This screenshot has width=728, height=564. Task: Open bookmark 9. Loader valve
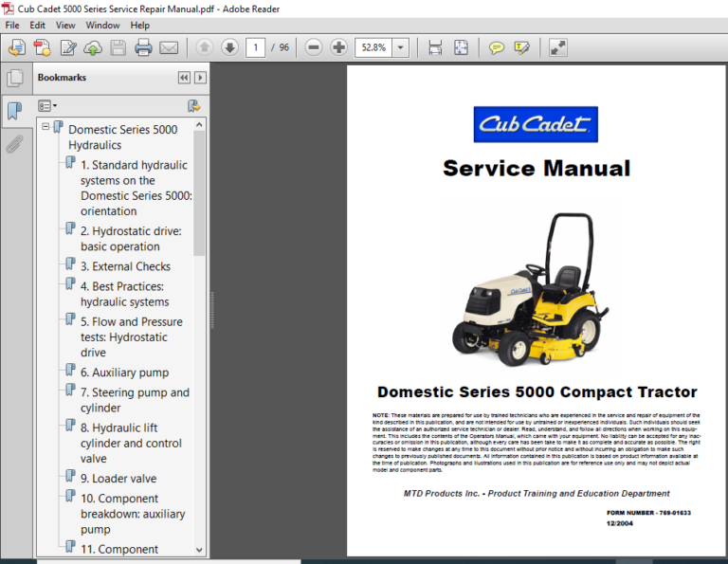coord(118,478)
